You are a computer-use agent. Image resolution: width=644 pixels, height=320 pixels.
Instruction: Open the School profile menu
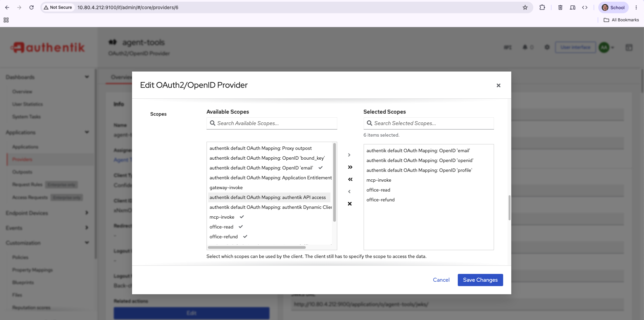(x=613, y=7)
